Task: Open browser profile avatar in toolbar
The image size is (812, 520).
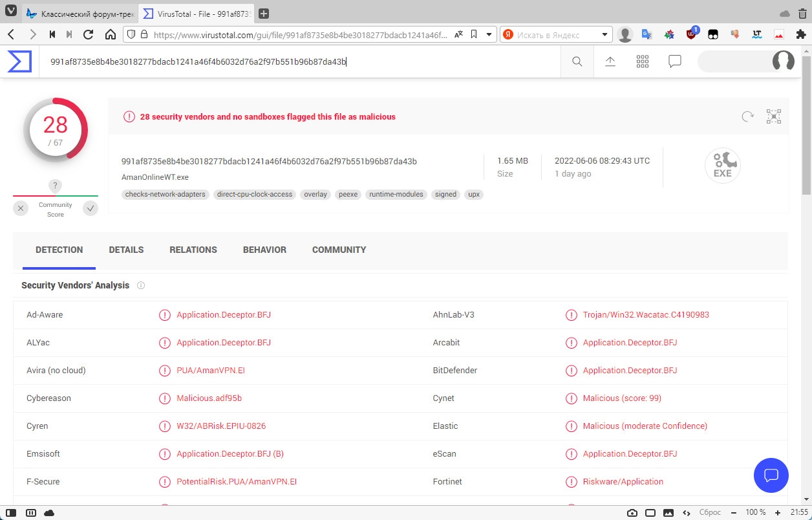Action: (x=625, y=34)
